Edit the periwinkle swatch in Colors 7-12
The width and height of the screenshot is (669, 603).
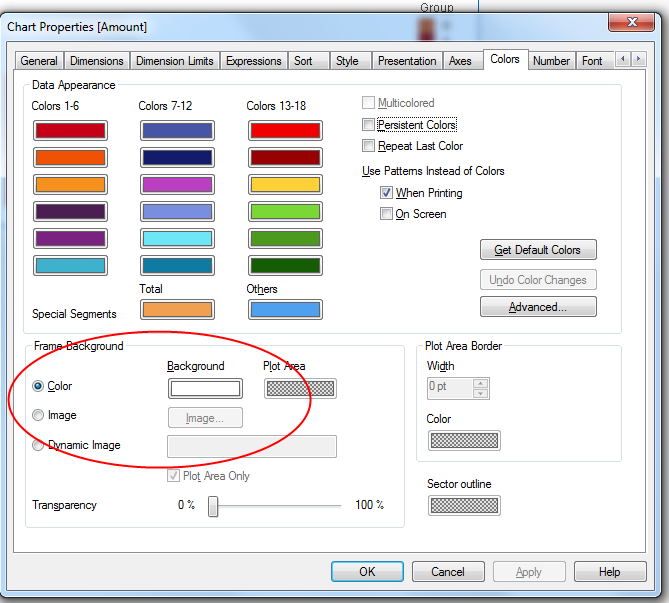coord(177,212)
